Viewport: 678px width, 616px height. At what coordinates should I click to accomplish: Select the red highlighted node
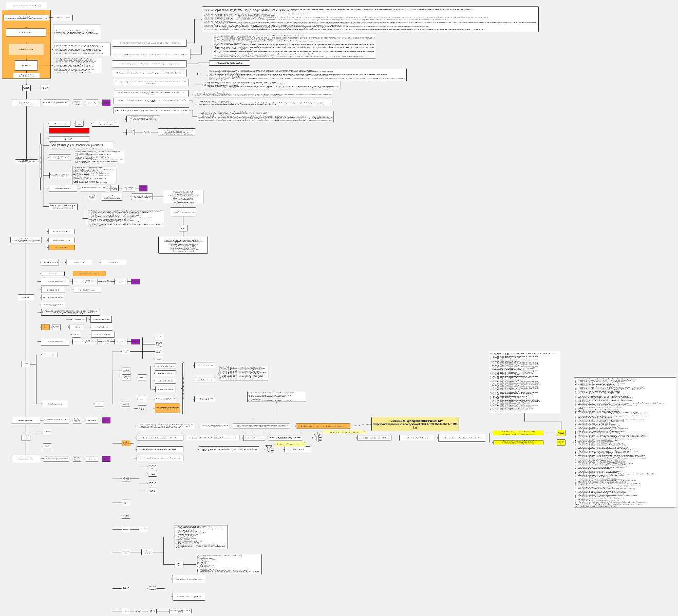coord(69,131)
